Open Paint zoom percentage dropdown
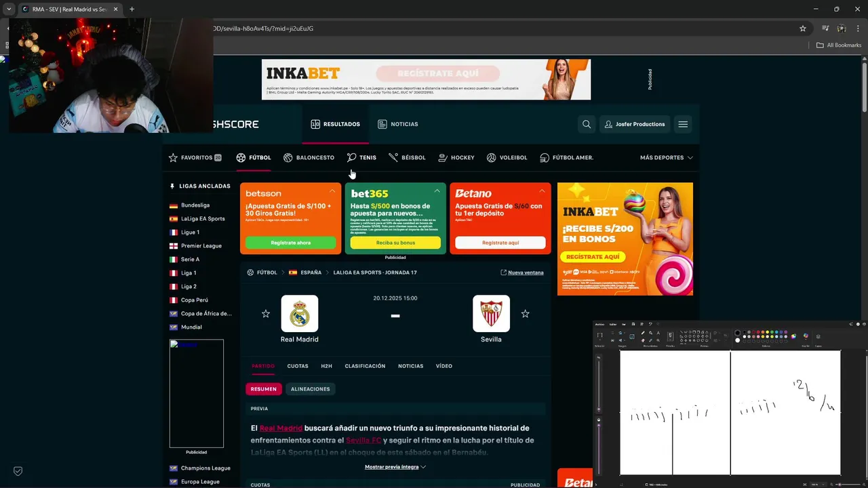 (x=818, y=485)
